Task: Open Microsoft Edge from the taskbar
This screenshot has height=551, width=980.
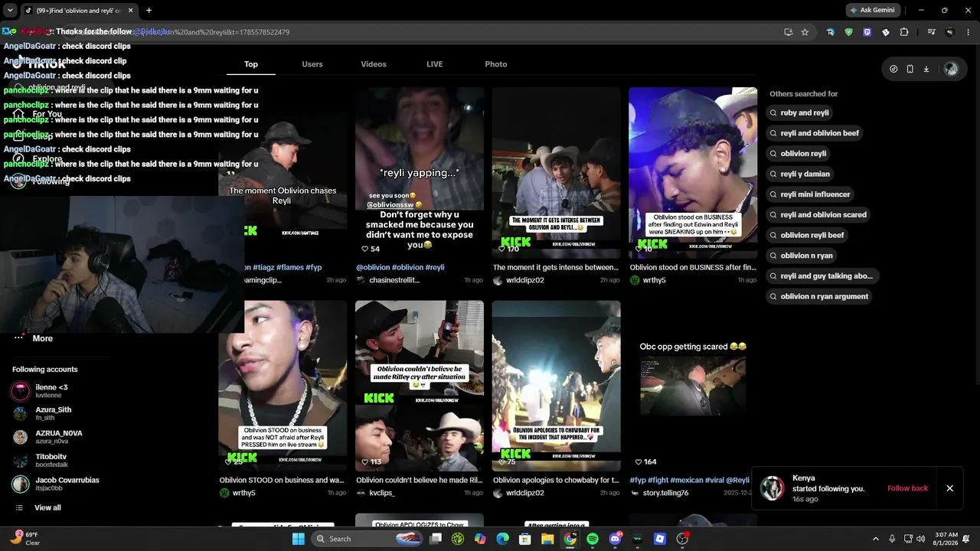Action: 502,539
